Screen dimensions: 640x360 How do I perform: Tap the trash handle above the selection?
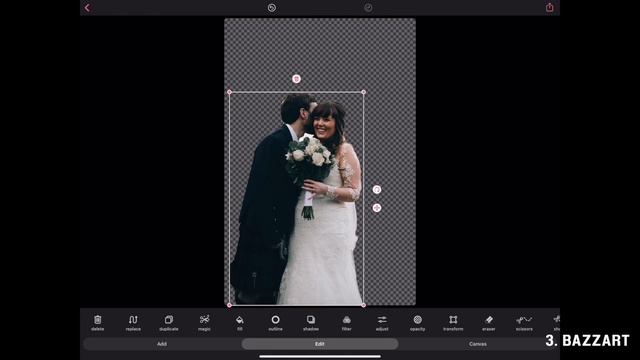pos(296,79)
